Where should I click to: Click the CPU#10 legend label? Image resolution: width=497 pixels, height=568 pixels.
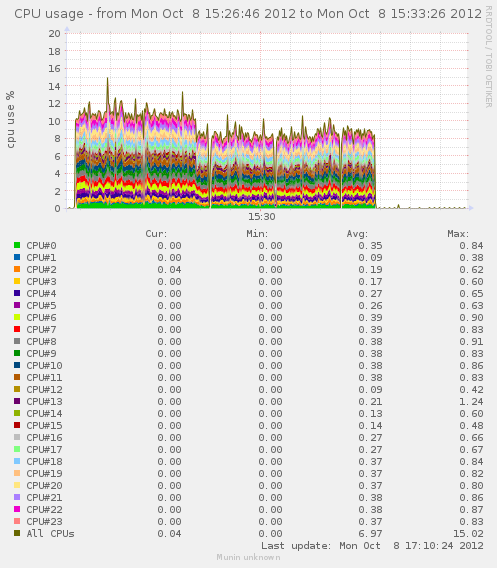[44, 366]
